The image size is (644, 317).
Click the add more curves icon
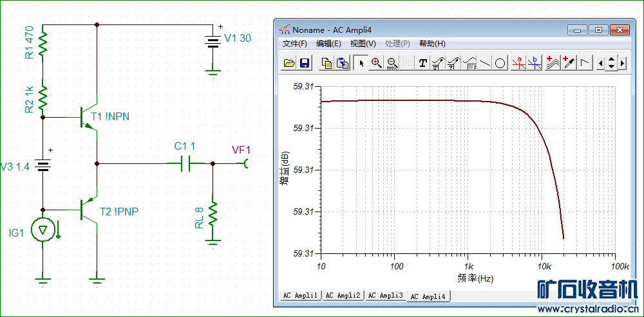click(552, 63)
